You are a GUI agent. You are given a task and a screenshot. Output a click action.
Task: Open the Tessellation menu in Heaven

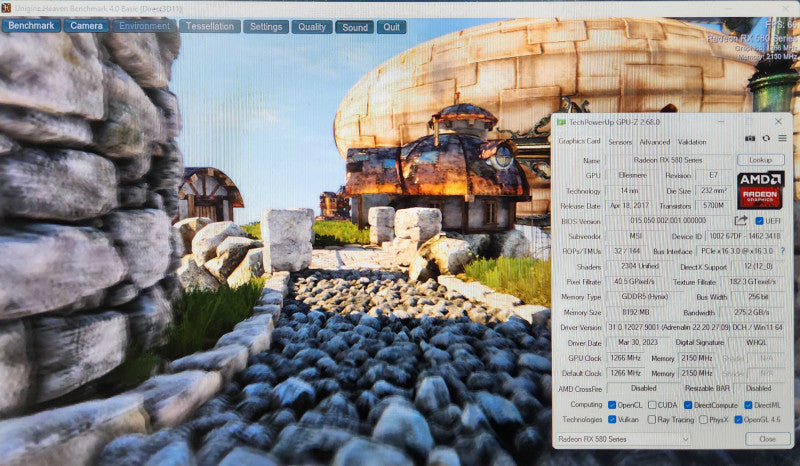coord(210,27)
